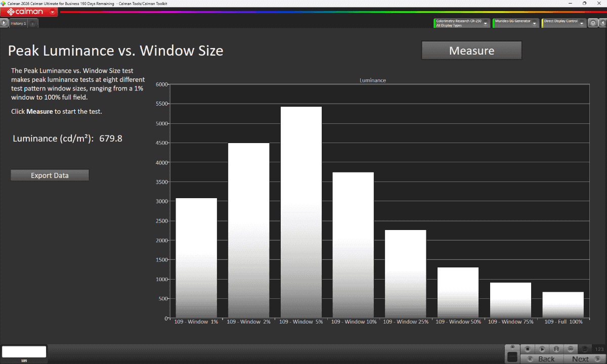Screen dimensions: 607x364
Task: Click the white 109 pattern swatch
Action: click(x=24, y=352)
